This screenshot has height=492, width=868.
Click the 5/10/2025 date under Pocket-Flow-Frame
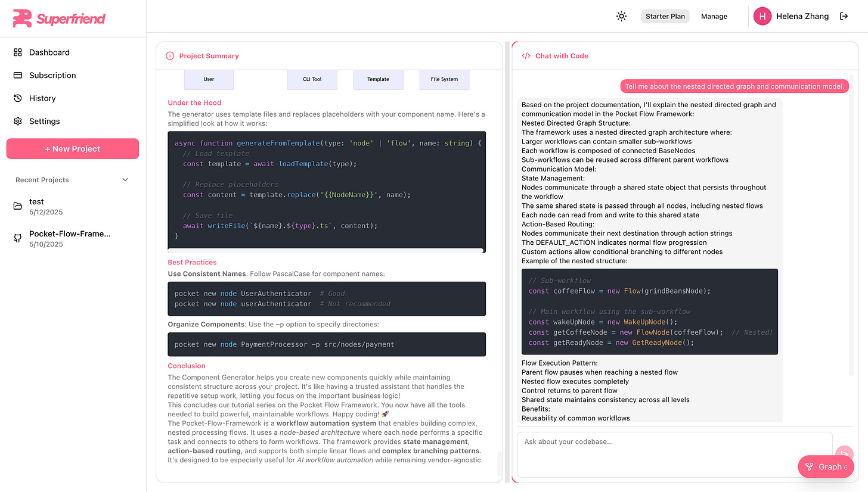(46, 244)
